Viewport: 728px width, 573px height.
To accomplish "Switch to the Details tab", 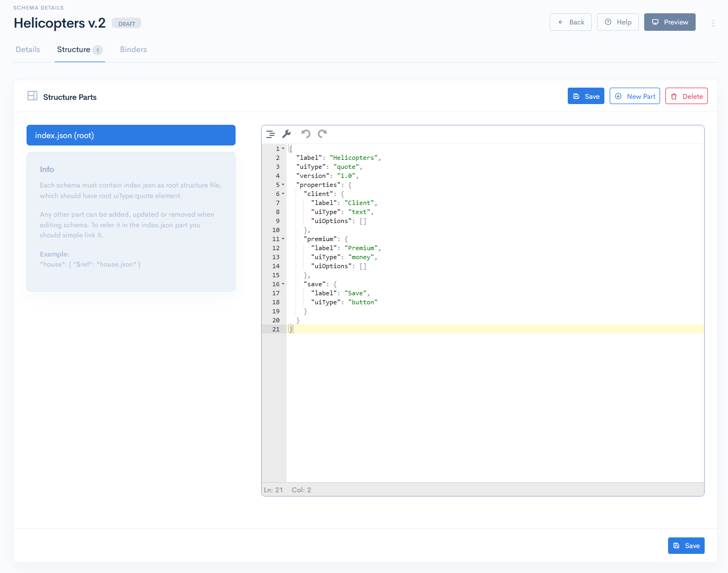I will 28,49.
